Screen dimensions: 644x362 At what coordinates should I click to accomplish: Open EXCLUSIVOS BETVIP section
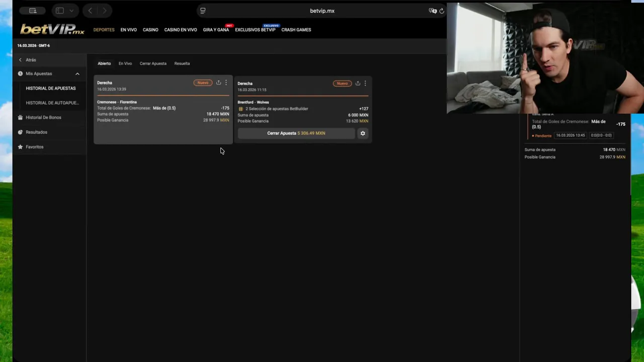(x=255, y=30)
